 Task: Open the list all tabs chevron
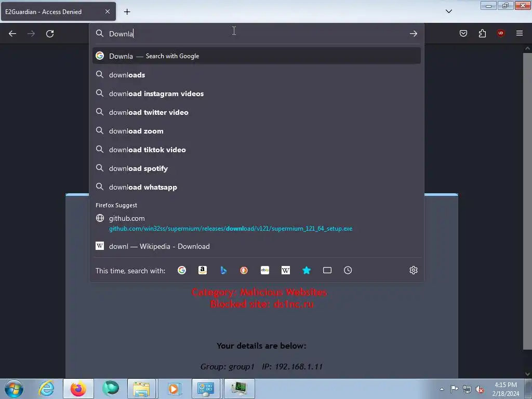448,11
